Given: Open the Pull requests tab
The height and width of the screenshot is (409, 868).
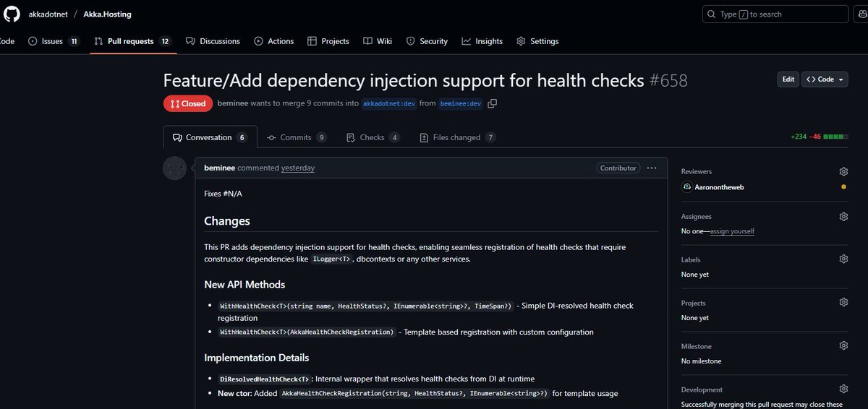Looking at the screenshot, I should click(x=132, y=41).
